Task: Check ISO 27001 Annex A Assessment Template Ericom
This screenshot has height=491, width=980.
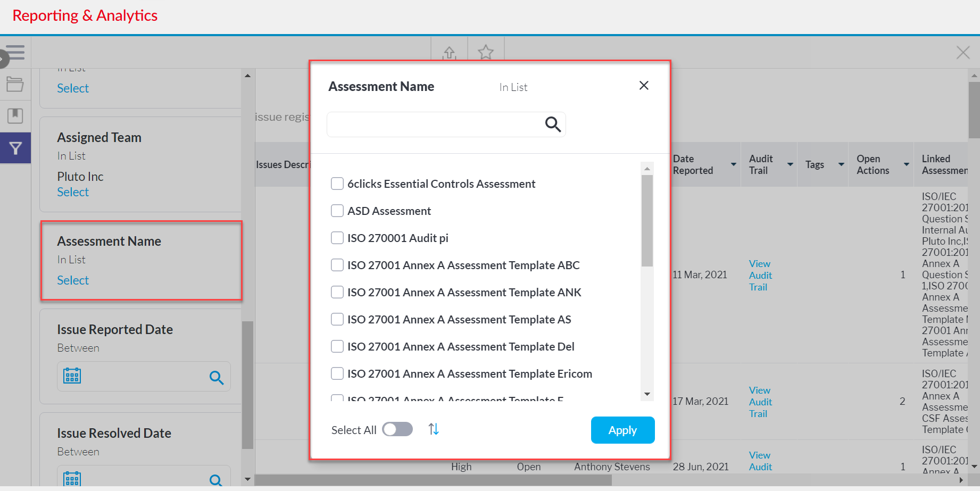Action: (337, 373)
